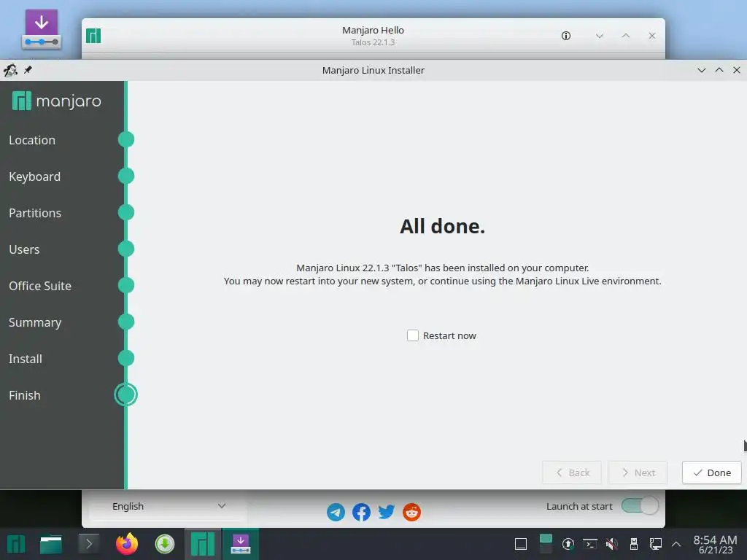Click the Done button

tap(711, 472)
